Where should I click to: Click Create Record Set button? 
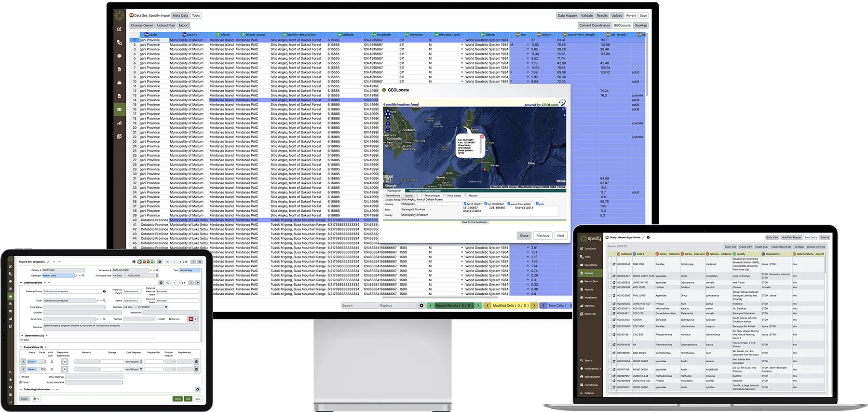[781, 247]
